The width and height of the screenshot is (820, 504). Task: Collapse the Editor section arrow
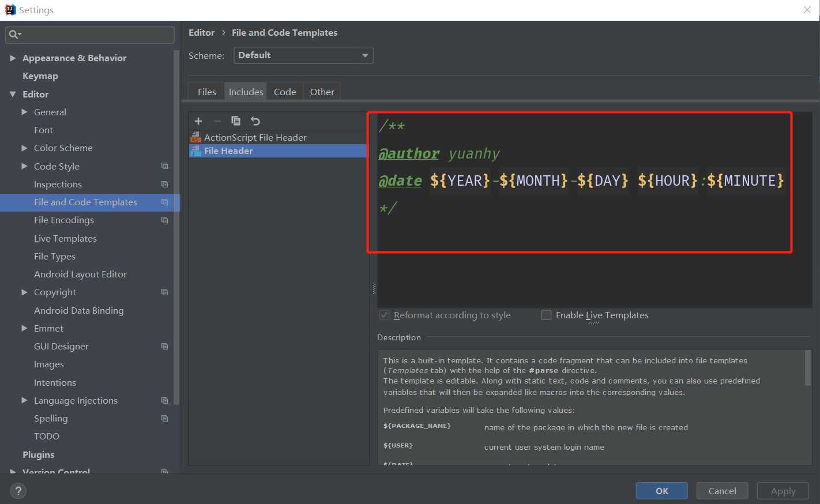pos(13,94)
